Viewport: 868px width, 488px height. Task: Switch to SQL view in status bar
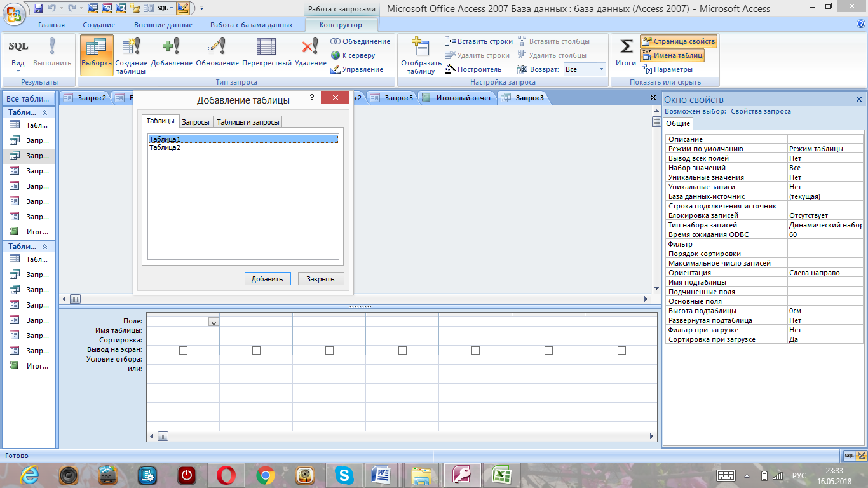coord(849,456)
